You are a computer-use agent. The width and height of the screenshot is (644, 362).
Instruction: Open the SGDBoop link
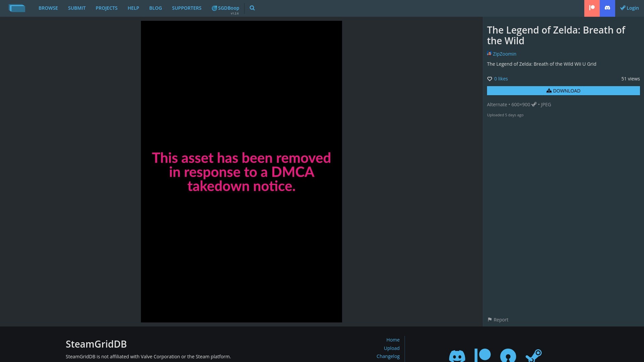(226, 8)
